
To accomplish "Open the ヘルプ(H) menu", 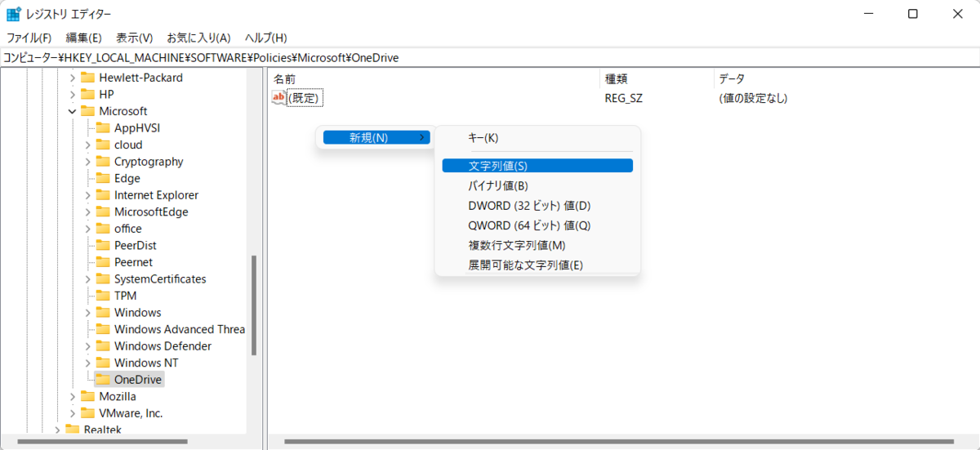I will click(x=266, y=38).
